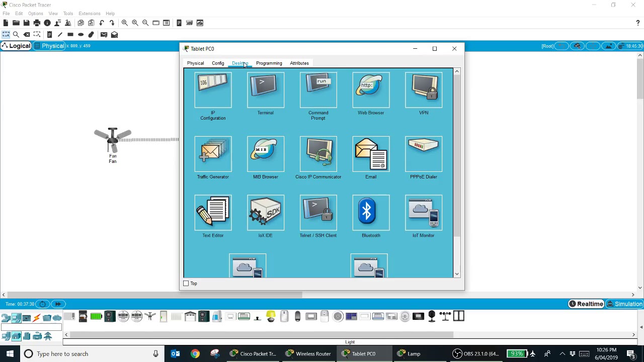644x362 pixels.
Task: Launch the IoT Monitor app
Action: point(424,213)
